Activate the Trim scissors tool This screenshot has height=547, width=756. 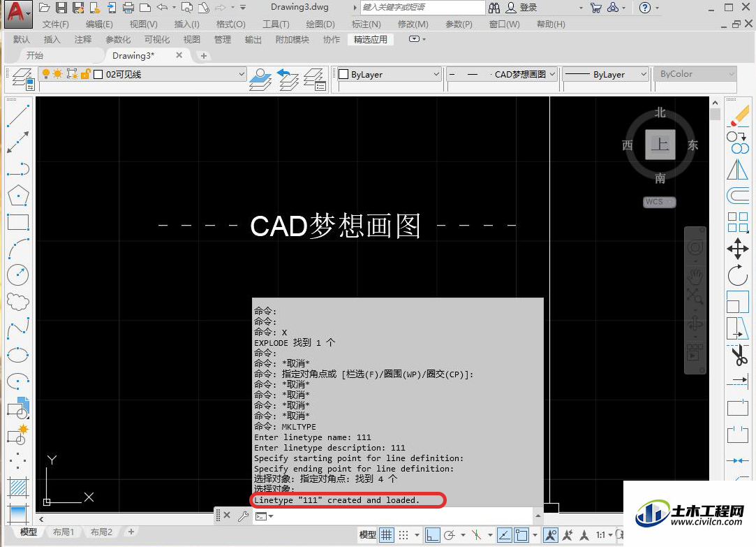click(738, 356)
